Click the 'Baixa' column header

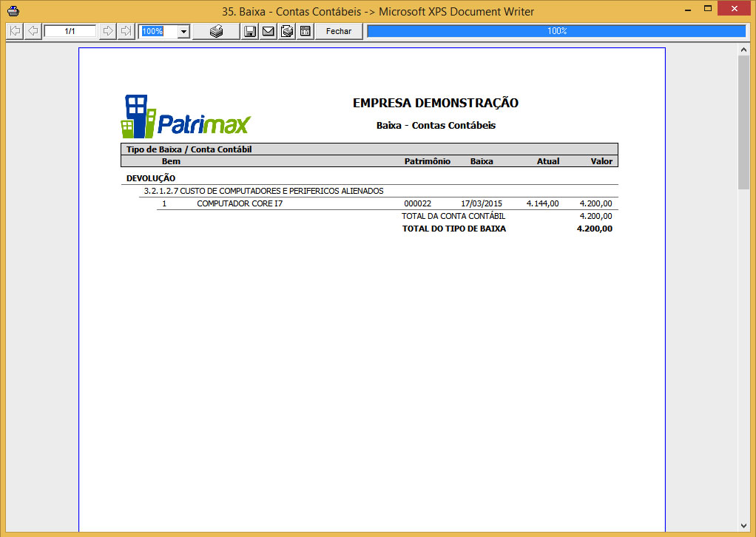(x=482, y=161)
